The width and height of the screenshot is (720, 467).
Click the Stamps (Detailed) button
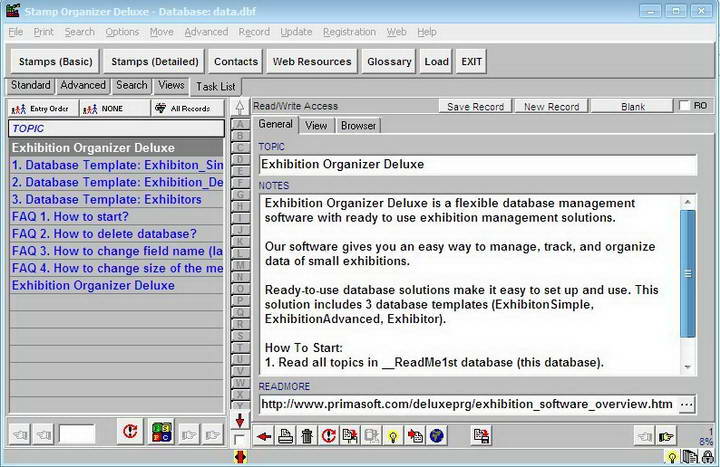(155, 62)
